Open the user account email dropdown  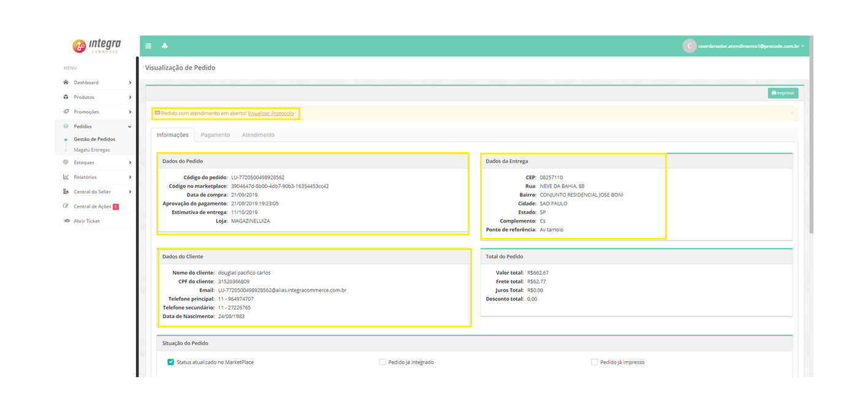751,46
